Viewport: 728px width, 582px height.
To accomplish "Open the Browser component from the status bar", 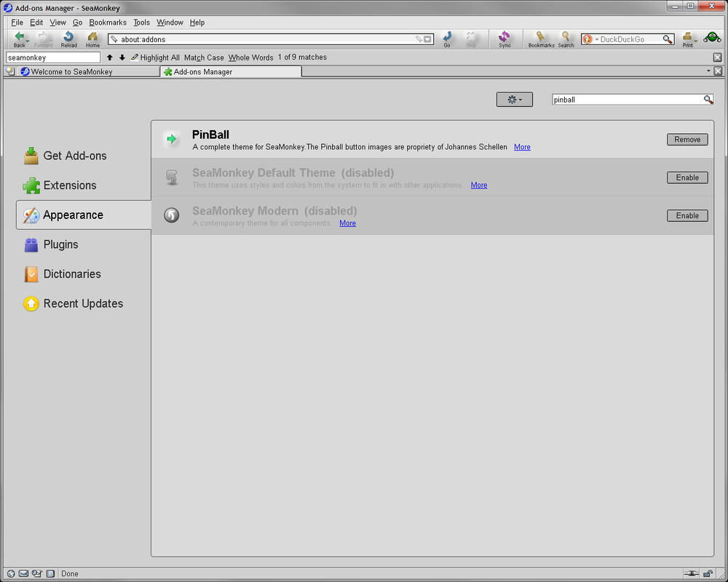I will pyautogui.click(x=11, y=574).
